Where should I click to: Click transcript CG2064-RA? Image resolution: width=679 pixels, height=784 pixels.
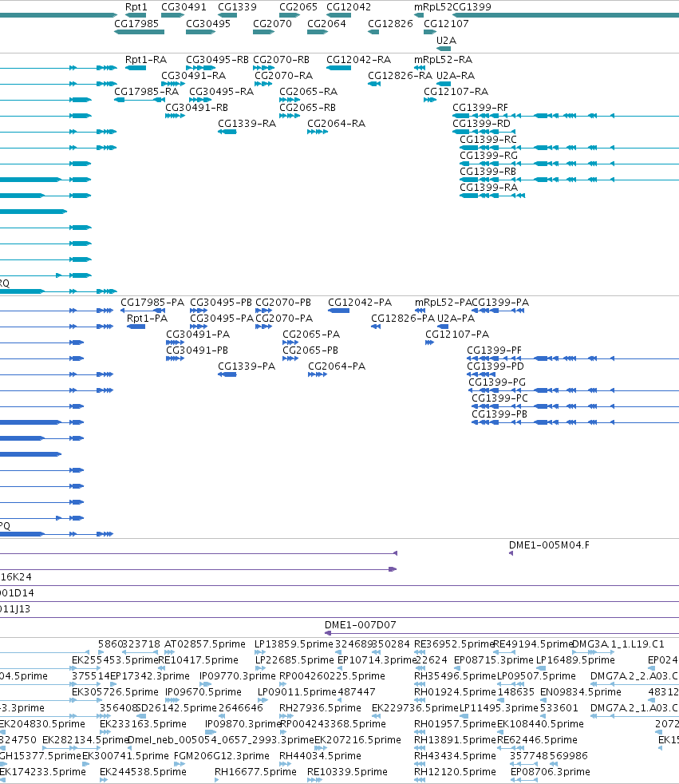336,124
